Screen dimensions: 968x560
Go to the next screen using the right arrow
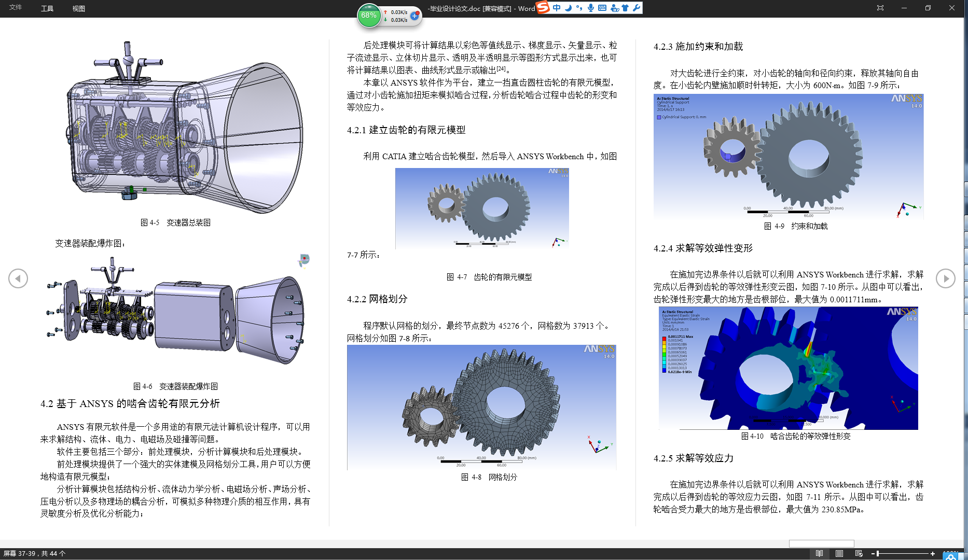pos(946,278)
